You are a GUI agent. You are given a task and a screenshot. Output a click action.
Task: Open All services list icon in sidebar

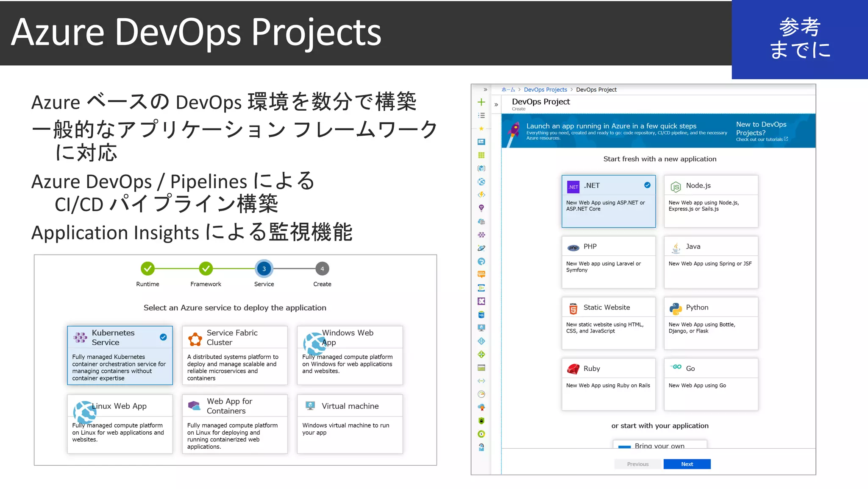(x=481, y=115)
